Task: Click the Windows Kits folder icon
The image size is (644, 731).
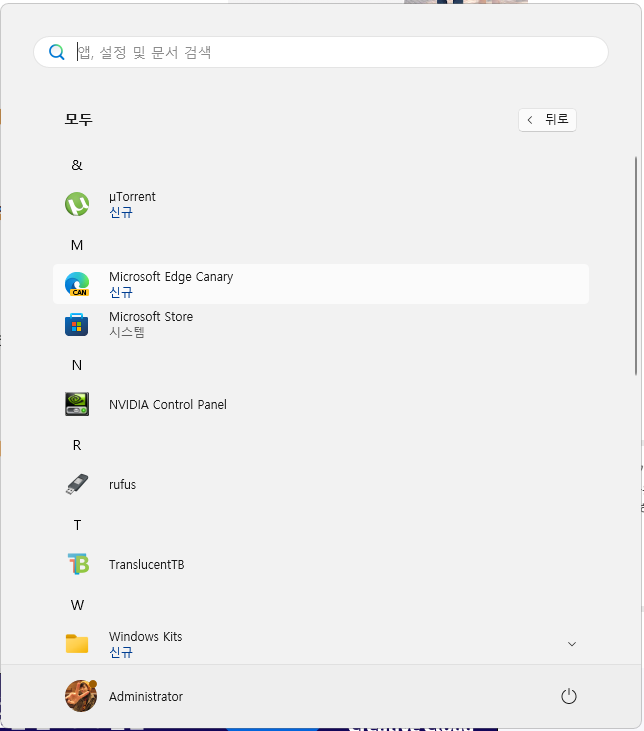Action: click(77, 644)
